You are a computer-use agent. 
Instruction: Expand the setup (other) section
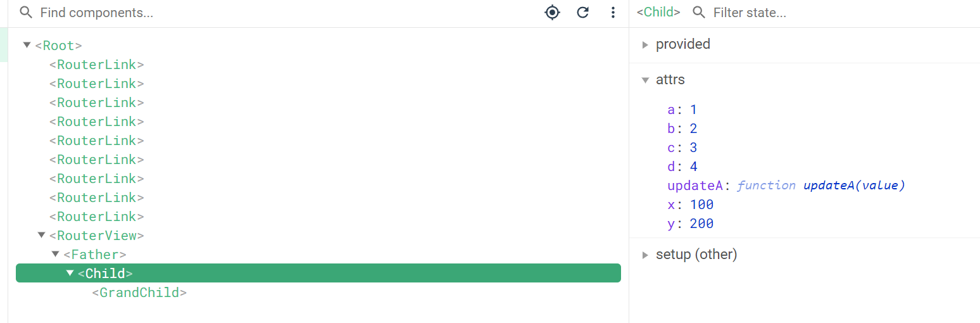(645, 255)
